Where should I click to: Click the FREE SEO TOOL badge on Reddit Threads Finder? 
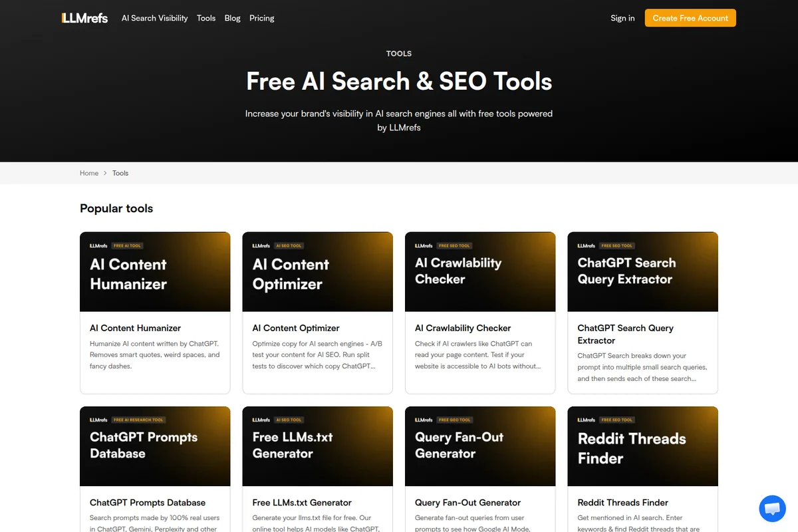[x=616, y=420]
